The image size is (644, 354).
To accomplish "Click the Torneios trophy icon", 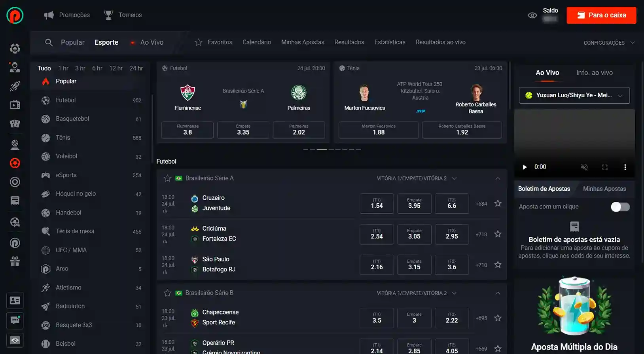I will pyautogui.click(x=108, y=15).
